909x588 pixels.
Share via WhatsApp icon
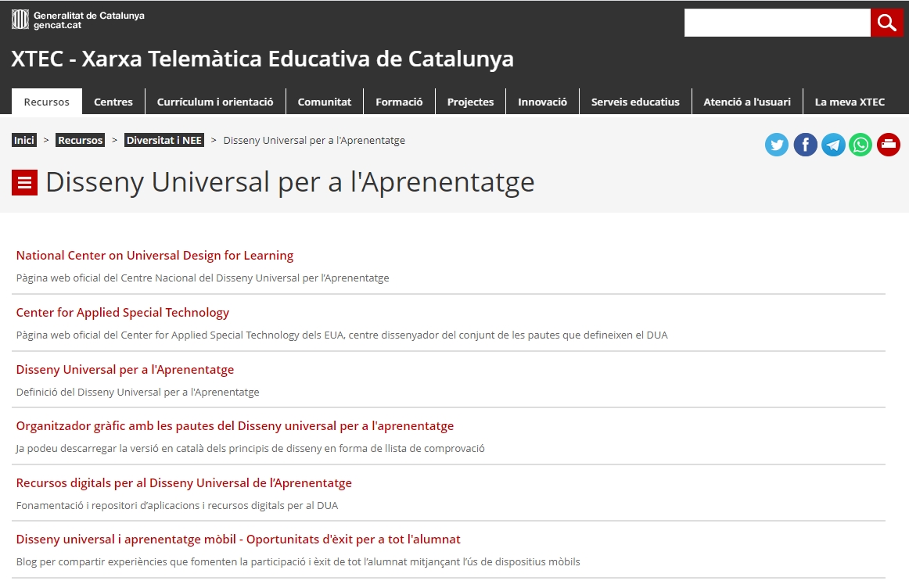[x=860, y=145]
